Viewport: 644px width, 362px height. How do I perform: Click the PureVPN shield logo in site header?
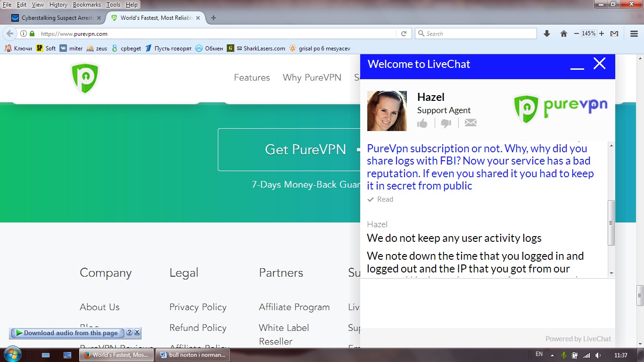[85, 78]
